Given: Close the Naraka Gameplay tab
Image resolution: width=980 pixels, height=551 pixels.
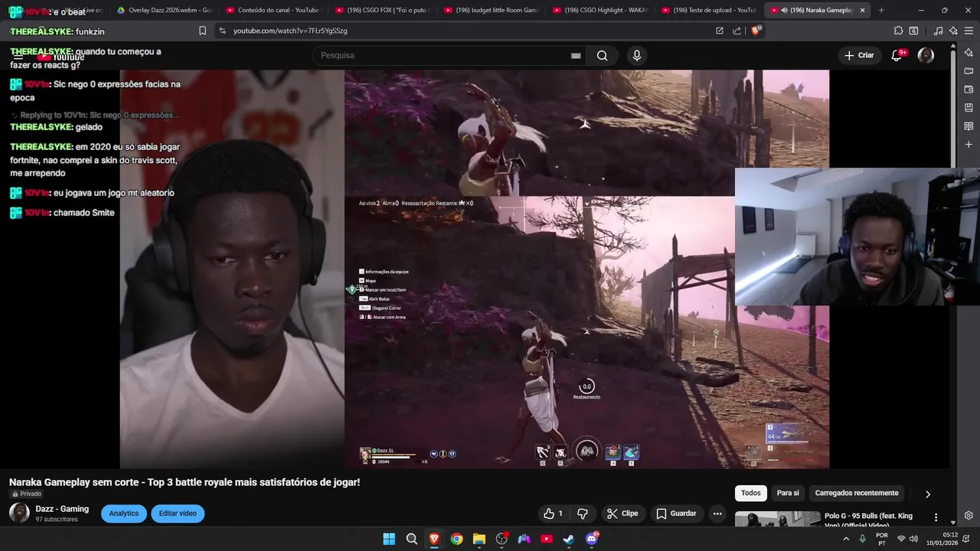Looking at the screenshot, I should coord(863,10).
